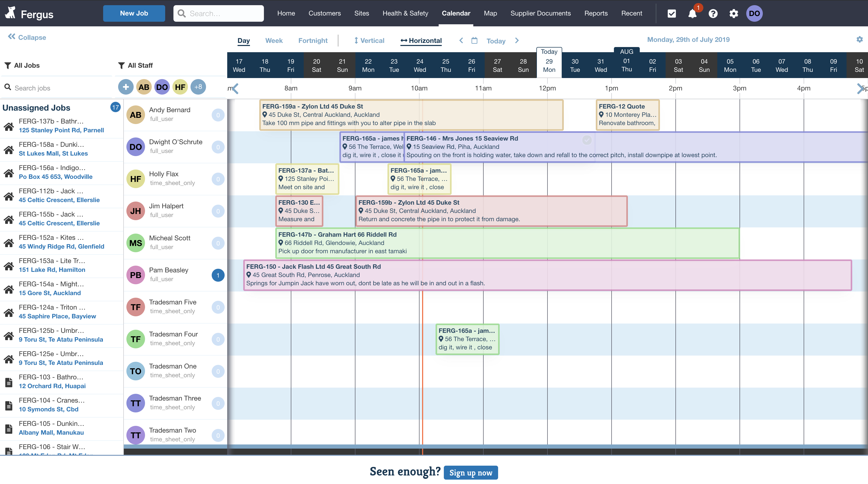Toggle the HF staff filter avatar
The image size is (868, 484).
coord(180,87)
